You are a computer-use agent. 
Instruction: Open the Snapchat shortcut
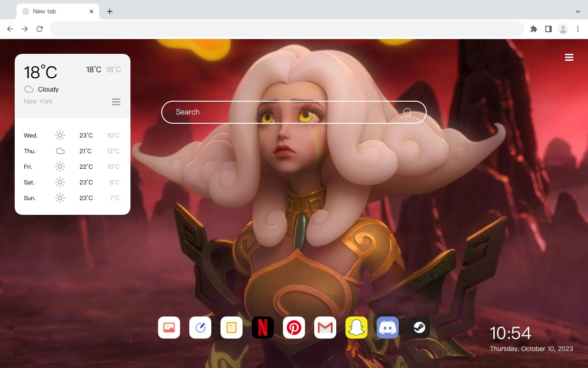356,328
